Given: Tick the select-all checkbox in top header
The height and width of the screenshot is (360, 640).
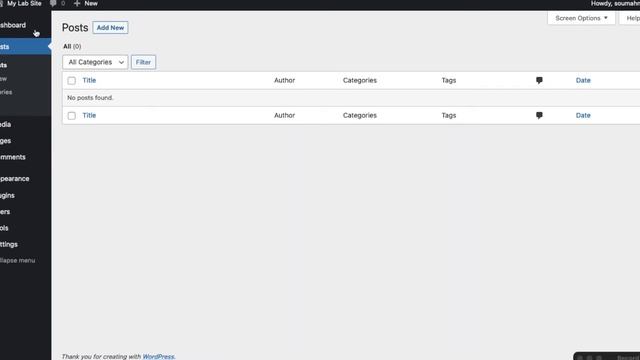Looking at the screenshot, I should pos(72,81).
